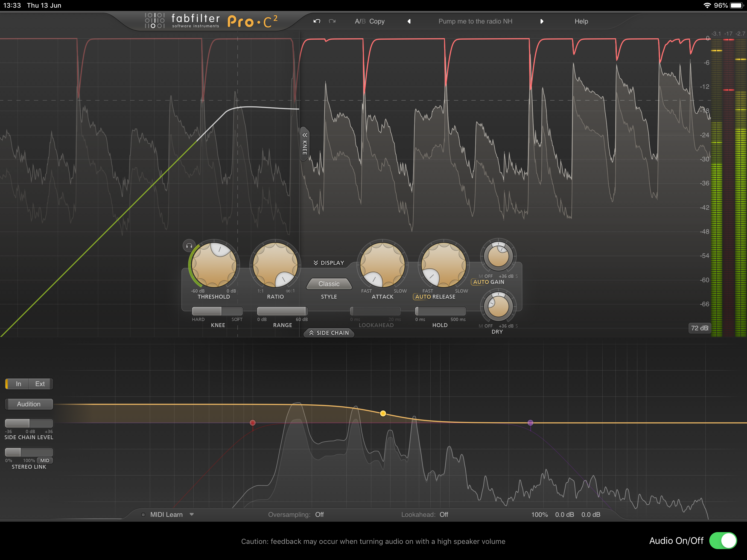This screenshot has height=560, width=747.
Task: Open the Help menu
Action: click(581, 21)
